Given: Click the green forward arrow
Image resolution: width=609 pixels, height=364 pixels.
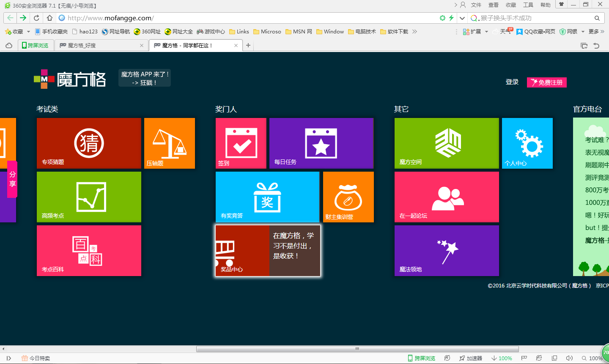Looking at the screenshot, I should coord(23,18).
